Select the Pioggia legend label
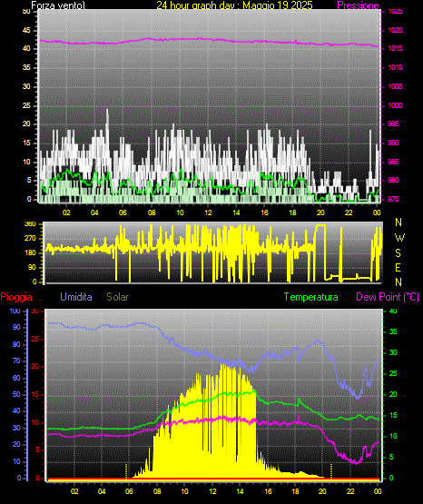Image resolution: width=423 pixels, height=504 pixels. pos(16,297)
